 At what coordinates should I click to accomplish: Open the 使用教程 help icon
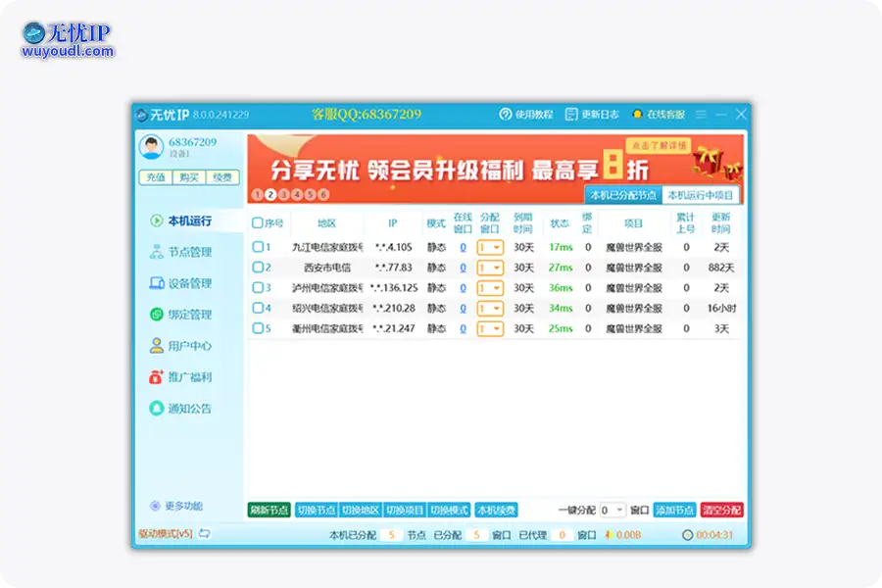pos(505,115)
